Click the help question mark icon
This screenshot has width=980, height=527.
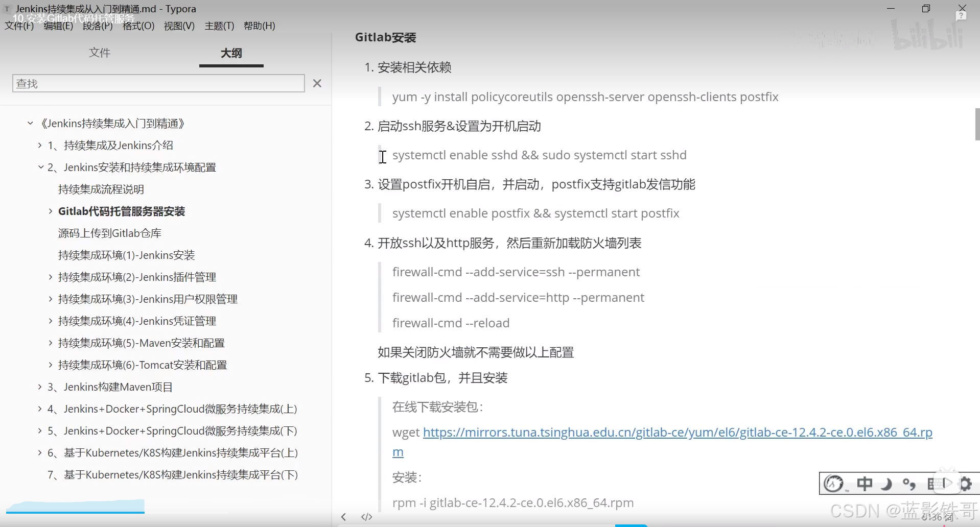962,15
